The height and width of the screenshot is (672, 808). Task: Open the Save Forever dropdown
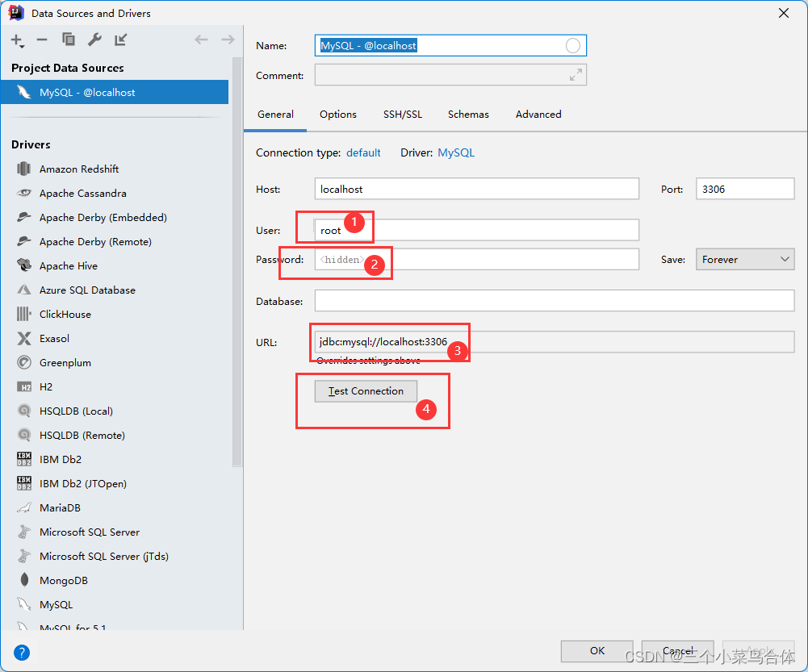[x=744, y=260]
